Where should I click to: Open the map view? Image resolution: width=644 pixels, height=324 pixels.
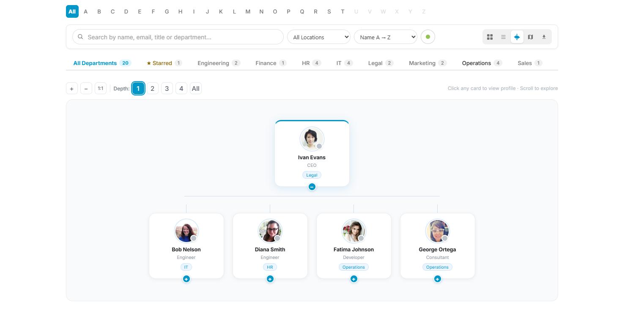pyautogui.click(x=530, y=37)
